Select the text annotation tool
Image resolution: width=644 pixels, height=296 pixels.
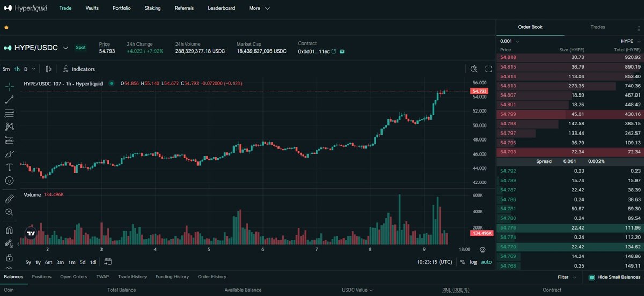[x=9, y=167]
